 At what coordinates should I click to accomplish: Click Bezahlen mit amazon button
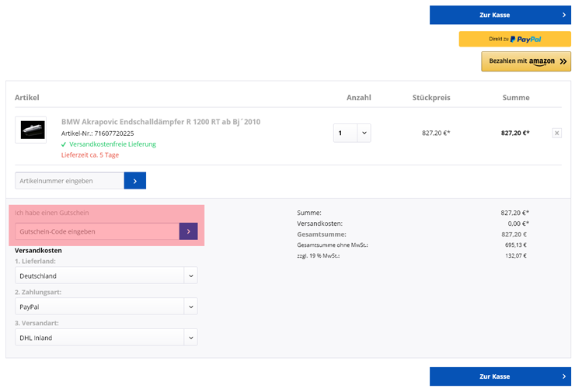click(526, 61)
